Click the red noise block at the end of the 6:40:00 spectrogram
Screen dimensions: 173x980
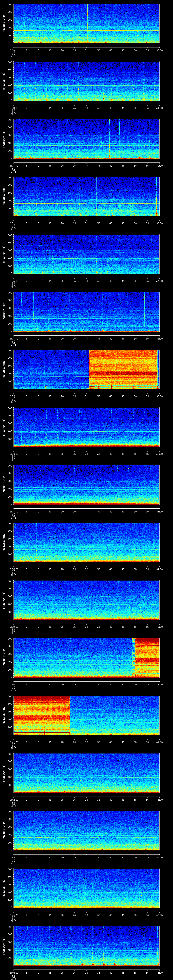[147, 657]
